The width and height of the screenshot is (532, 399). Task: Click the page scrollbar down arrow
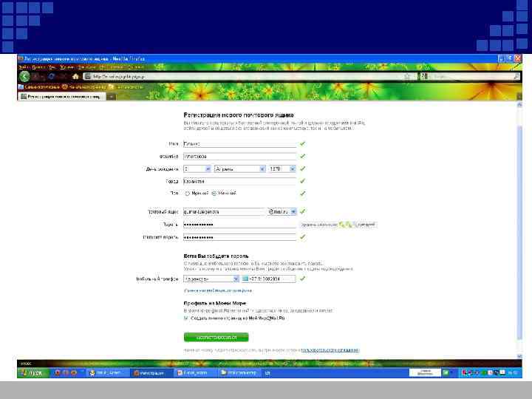coord(519,356)
